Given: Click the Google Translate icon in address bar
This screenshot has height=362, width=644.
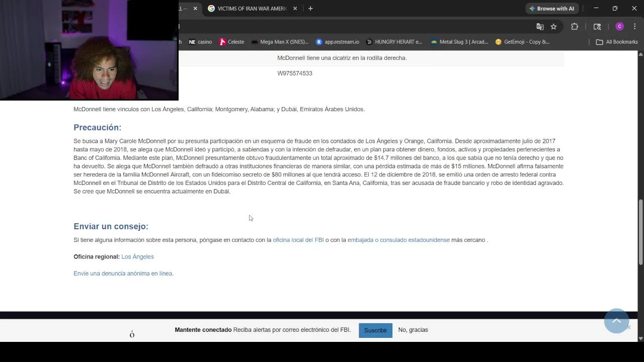Looking at the screenshot, I should (x=540, y=27).
